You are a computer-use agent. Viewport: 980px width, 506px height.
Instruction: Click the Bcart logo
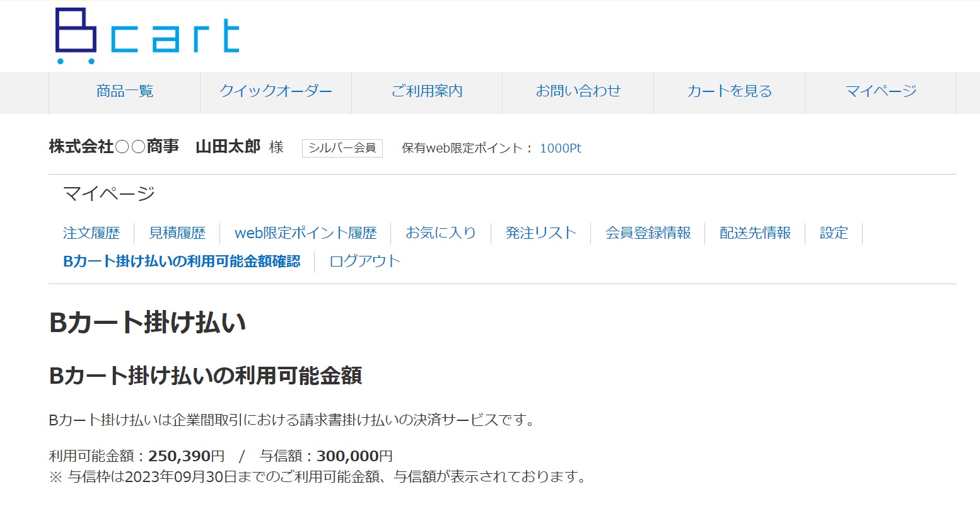(148, 36)
